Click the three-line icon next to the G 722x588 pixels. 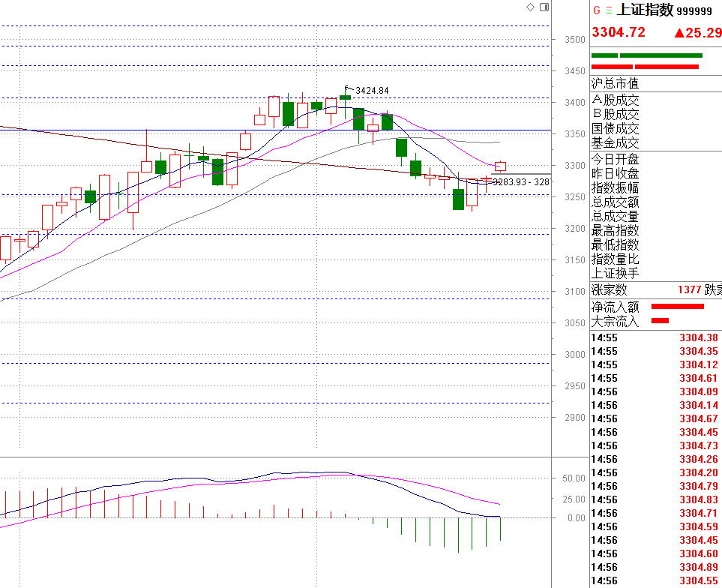[x=610, y=10]
